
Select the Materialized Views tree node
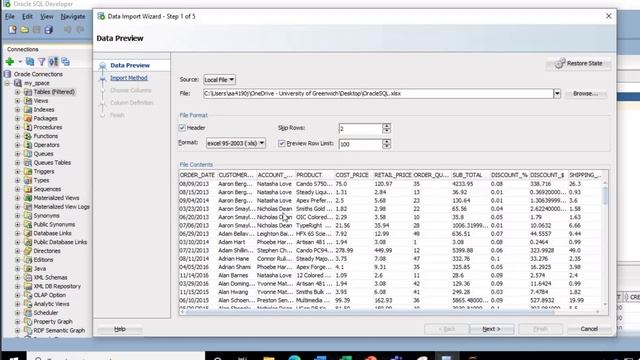(56, 198)
